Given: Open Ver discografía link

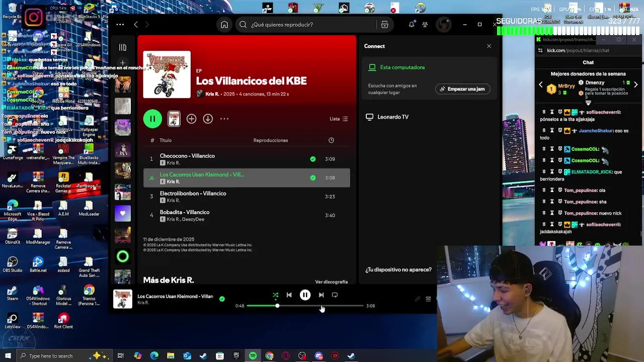Looking at the screenshot, I should (331, 282).
